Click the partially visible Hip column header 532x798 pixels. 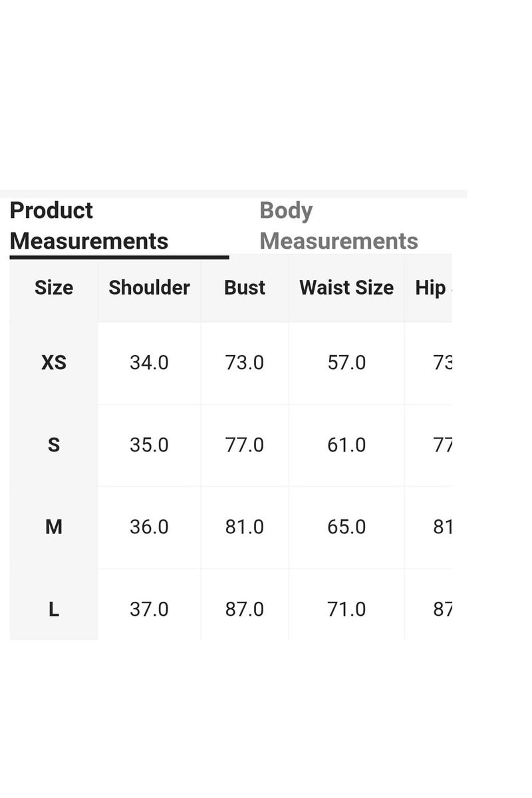click(431, 288)
